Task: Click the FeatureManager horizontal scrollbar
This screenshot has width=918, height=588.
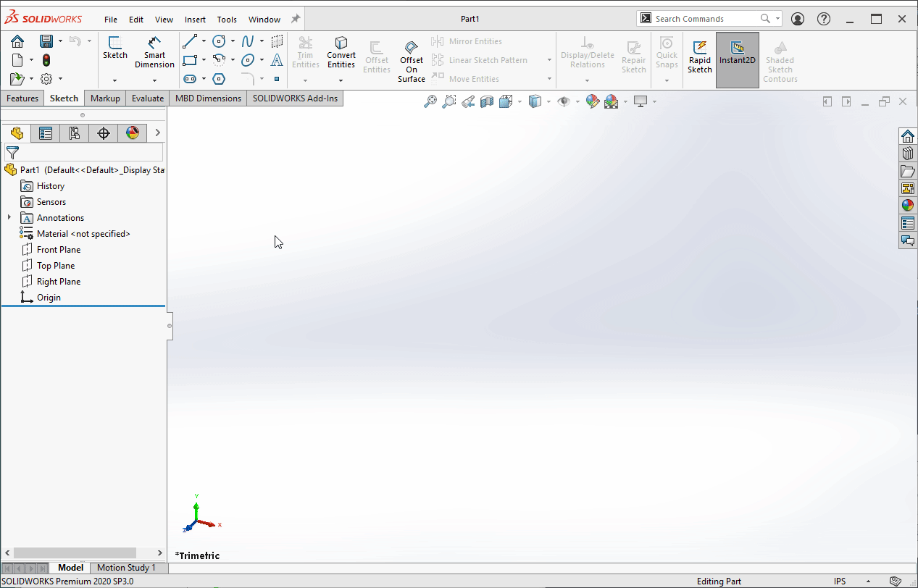Action: pos(75,553)
